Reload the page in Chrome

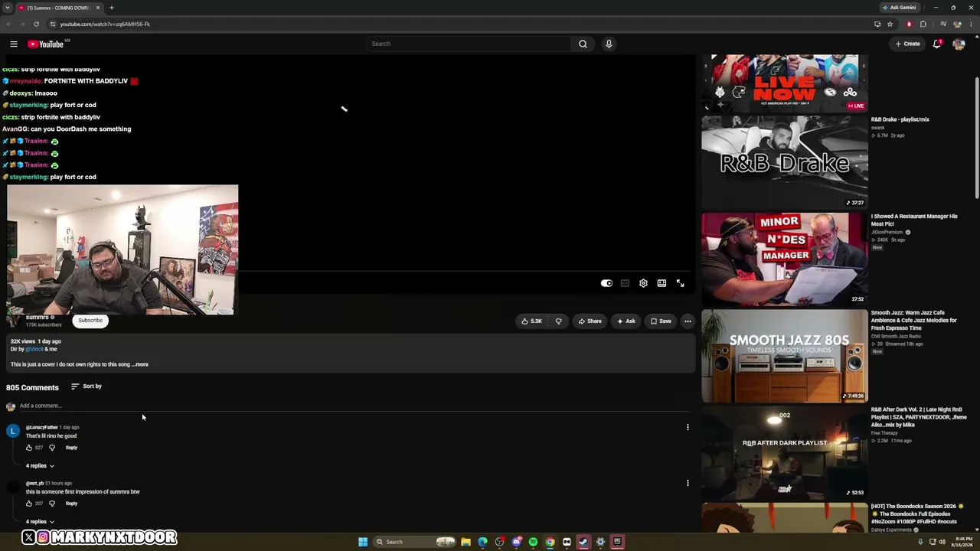point(36,24)
